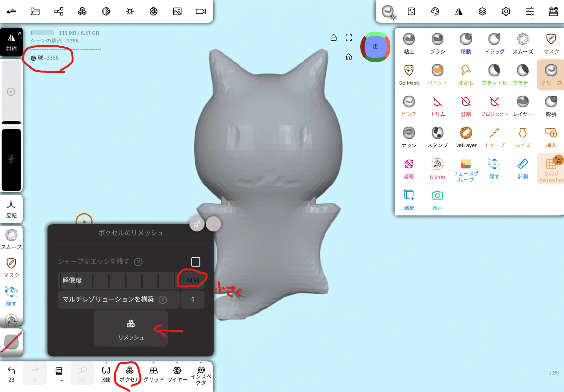Viewport: 564px width, 392px height.
Task: Open the lighting sun menu
Action: coord(130,12)
